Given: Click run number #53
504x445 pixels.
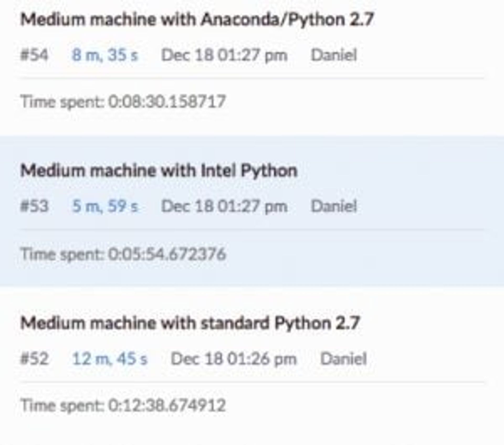Looking at the screenshot, I should coord(34,206).
